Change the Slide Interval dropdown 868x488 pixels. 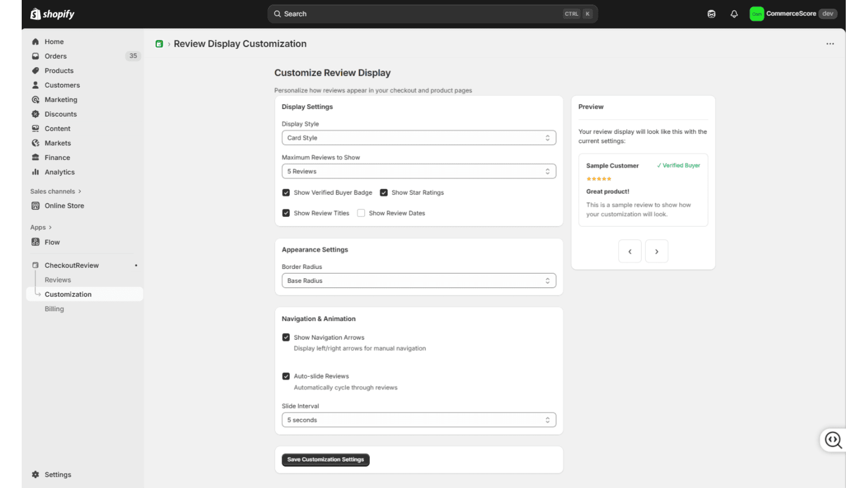[x=418, y=419]
